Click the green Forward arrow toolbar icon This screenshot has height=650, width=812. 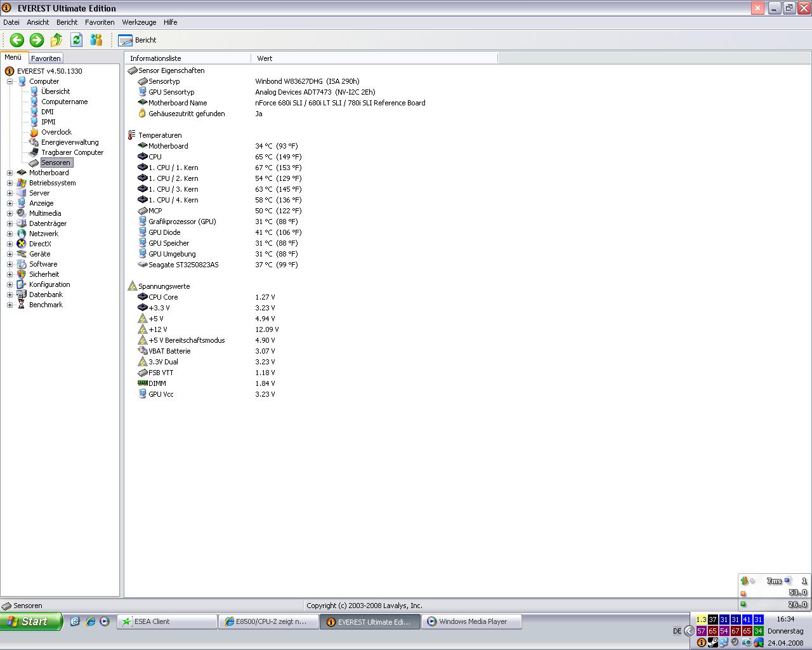pos(37,40)
